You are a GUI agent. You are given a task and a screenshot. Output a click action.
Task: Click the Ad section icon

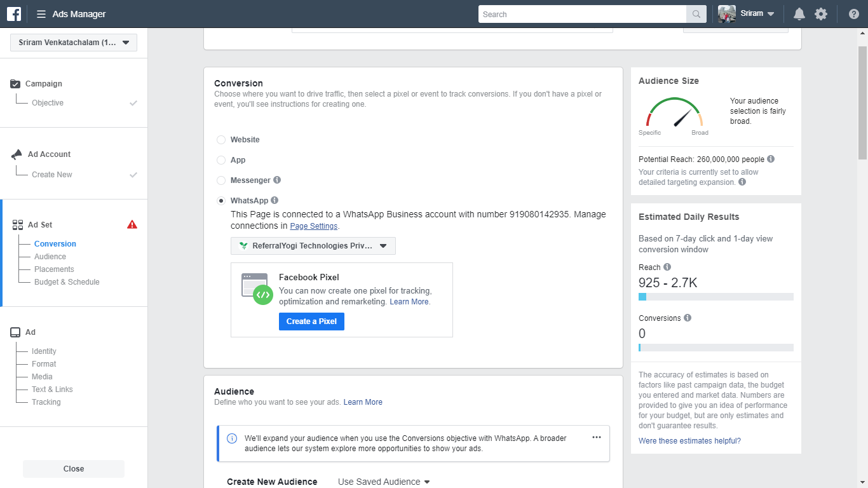coord(16,332)
